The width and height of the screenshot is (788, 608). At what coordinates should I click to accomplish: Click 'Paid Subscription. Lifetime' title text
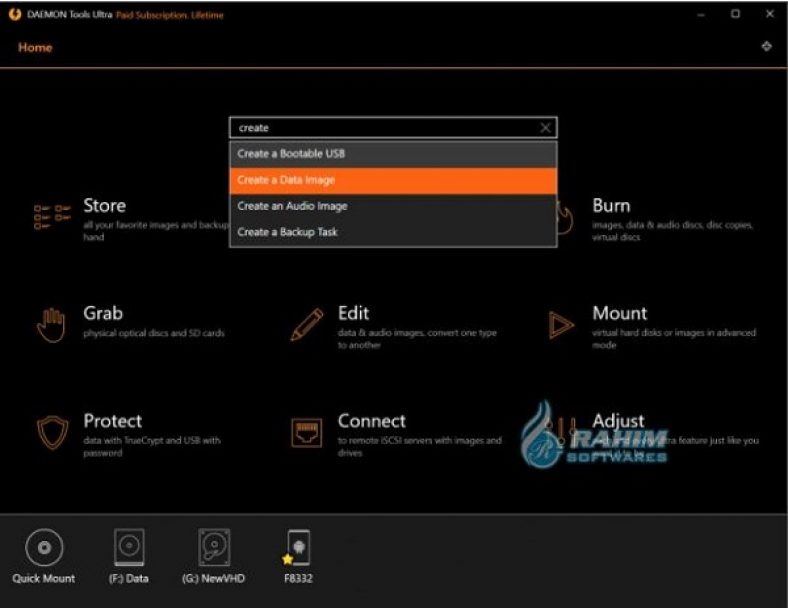[170, 15]
